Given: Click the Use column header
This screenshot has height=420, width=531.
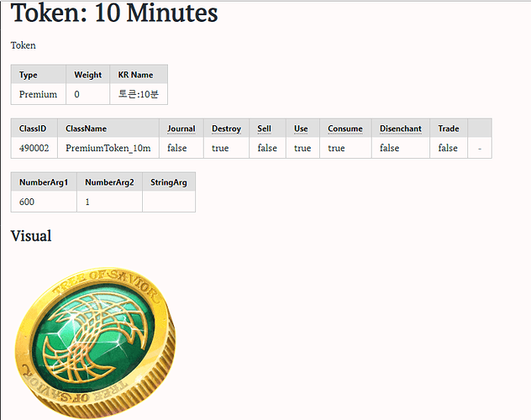Looking at the screenshot, I should 301,129.
